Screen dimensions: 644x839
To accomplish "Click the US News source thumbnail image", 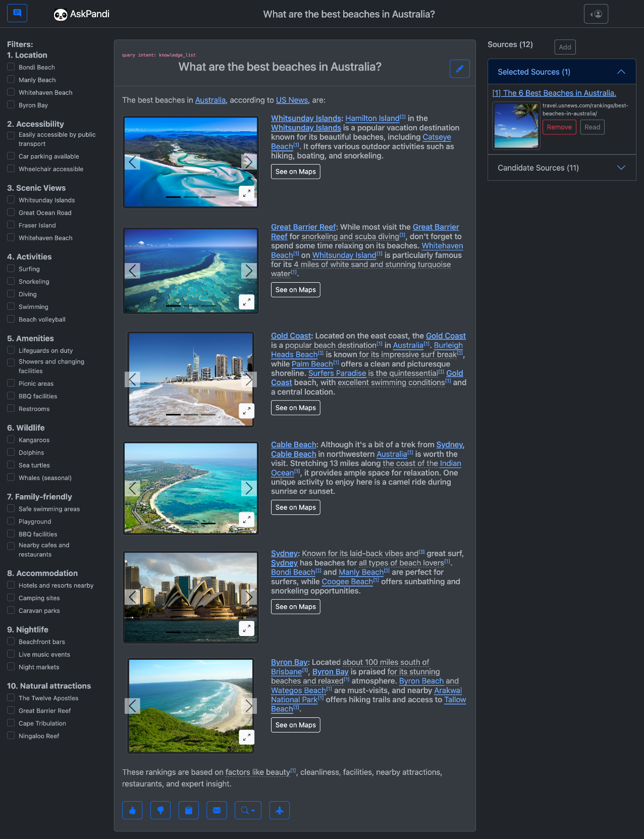I will (516, 126).
